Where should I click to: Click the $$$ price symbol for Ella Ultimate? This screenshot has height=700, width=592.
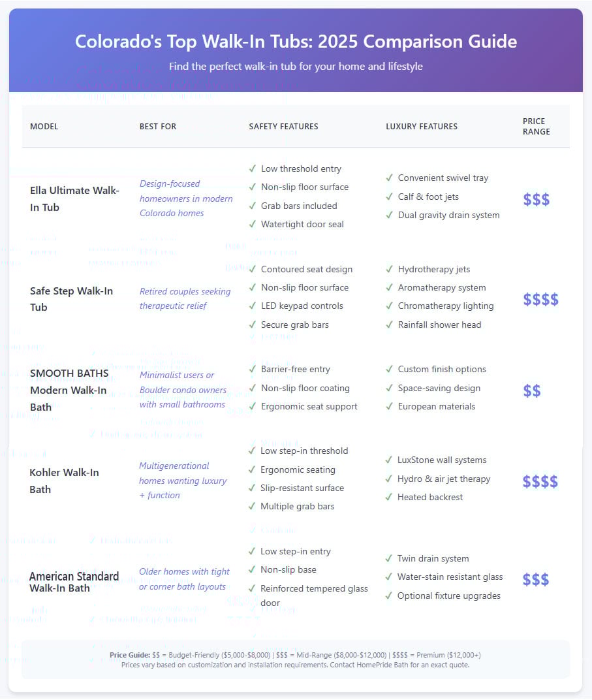536,200
